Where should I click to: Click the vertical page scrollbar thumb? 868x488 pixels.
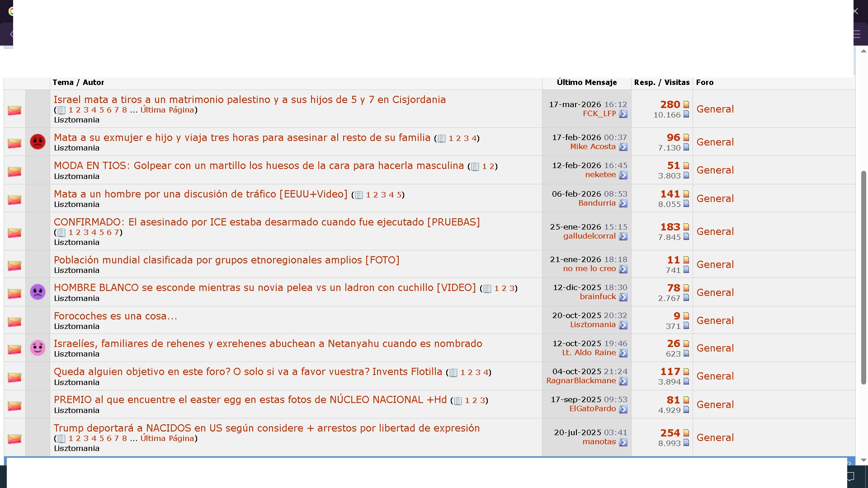pos(863,277)
